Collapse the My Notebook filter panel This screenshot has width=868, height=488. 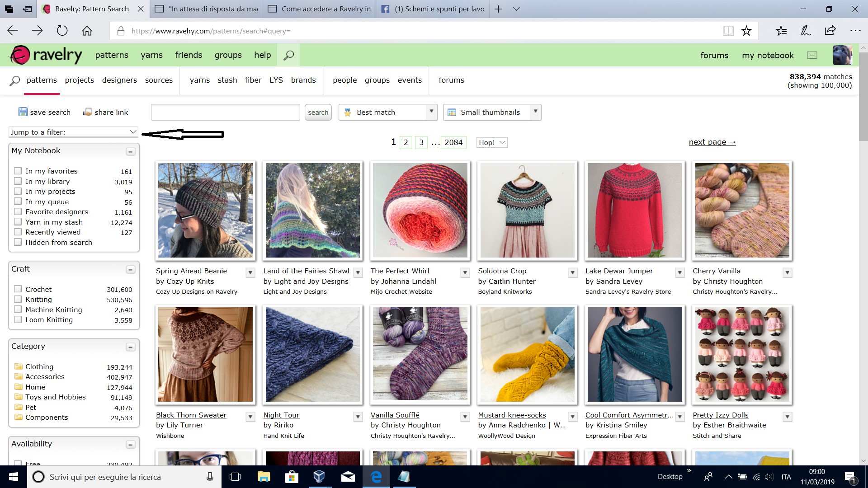click(x=130, y=151)
